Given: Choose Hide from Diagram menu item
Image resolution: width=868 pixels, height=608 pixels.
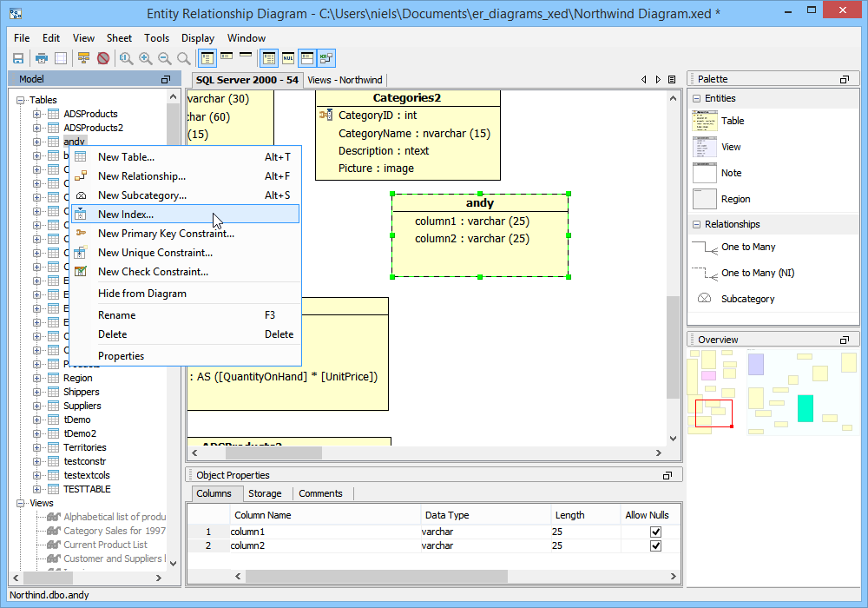Looking at the screenshot, I should (186, 294).
